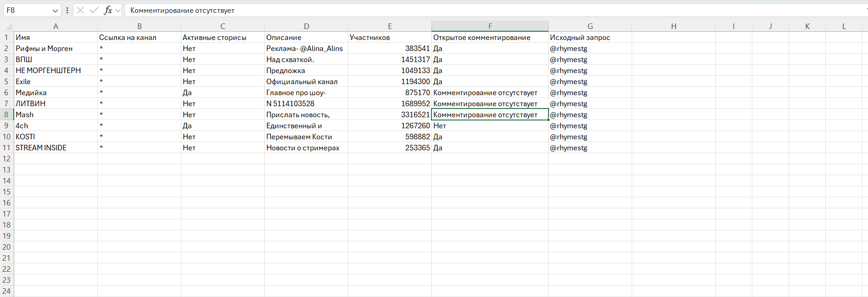
Task: Select the participants value 1451317
Action: point(390,59)
